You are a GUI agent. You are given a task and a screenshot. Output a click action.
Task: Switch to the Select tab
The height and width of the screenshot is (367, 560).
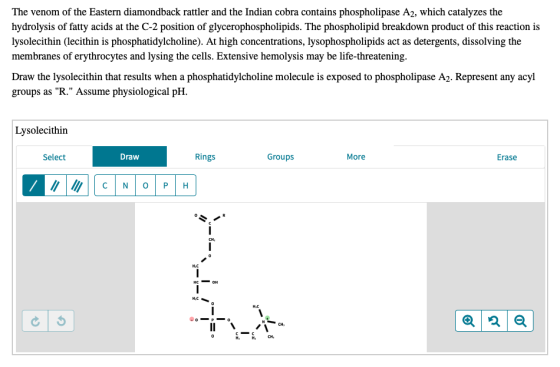54,157
